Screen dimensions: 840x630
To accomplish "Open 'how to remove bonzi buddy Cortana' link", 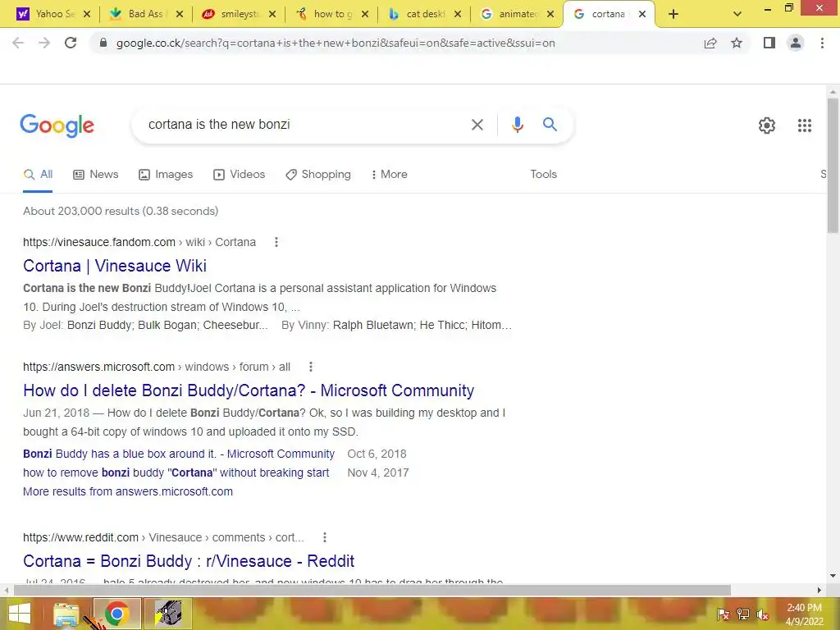I will pos(176,472).
